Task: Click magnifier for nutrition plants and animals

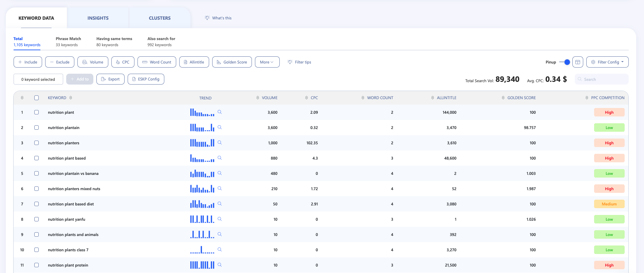Action: click(220, 234)
